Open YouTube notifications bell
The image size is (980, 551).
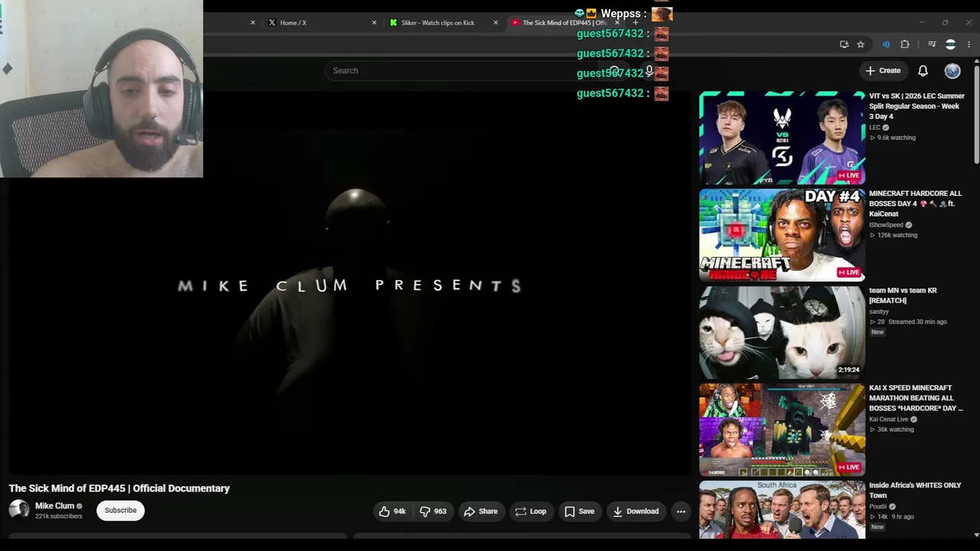pyautogui.click(x=923, y=70)
